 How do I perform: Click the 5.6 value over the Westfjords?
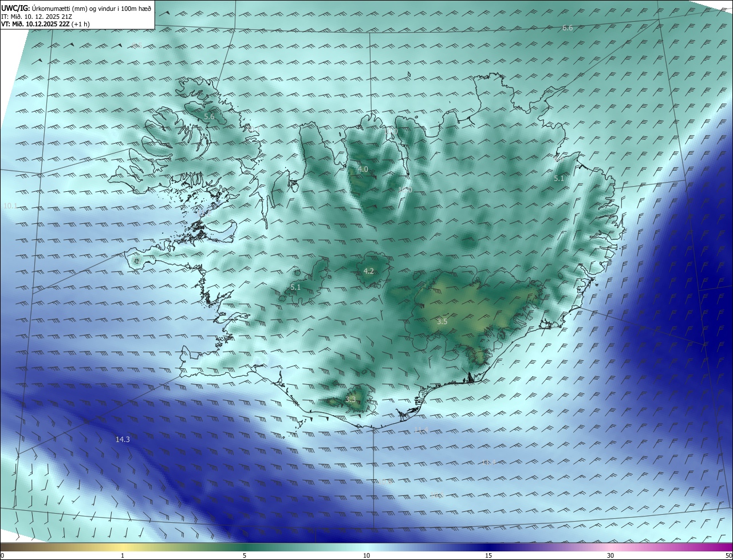[209, 117]
